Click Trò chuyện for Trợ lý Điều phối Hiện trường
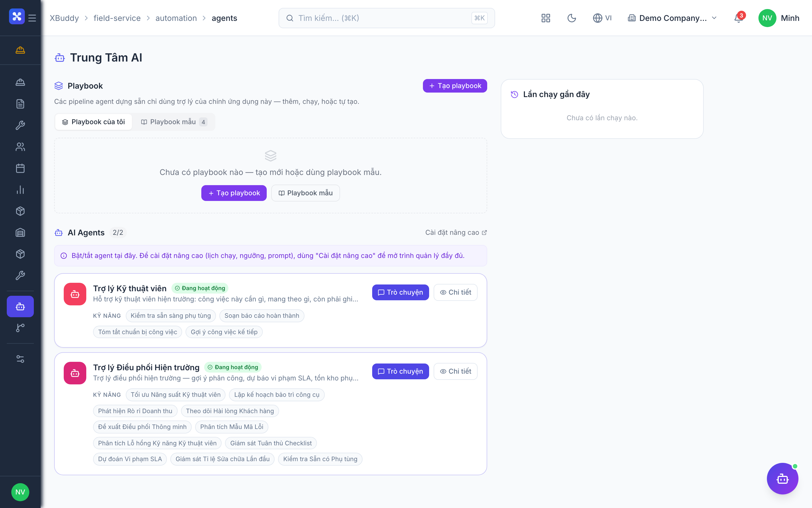 (400, 371)
